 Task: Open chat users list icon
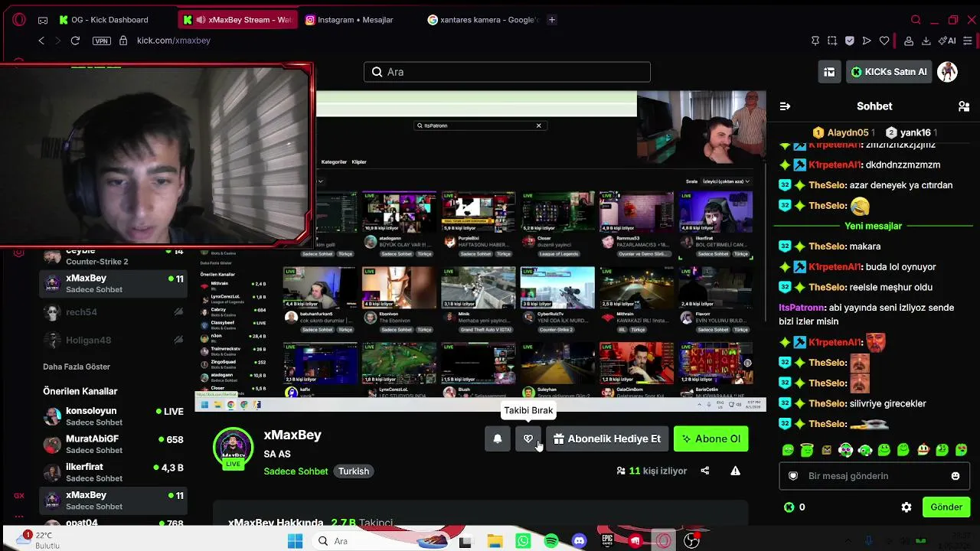coord(964,106)
